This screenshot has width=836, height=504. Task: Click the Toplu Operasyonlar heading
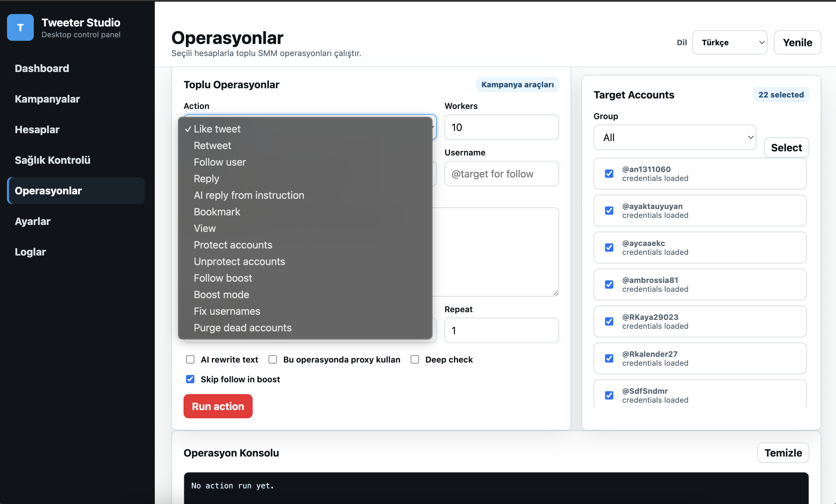click(231, 84)
